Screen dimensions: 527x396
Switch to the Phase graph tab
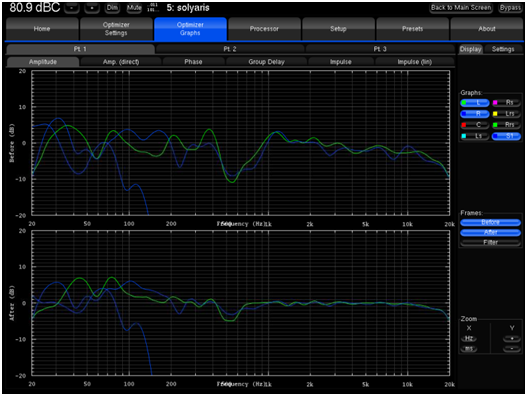[193, 62]
